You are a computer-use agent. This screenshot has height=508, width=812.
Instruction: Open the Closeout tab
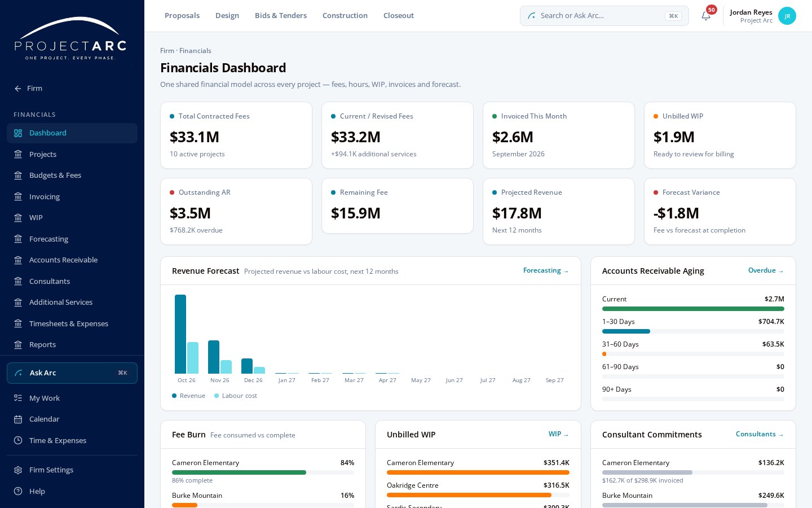coord(399,16)
